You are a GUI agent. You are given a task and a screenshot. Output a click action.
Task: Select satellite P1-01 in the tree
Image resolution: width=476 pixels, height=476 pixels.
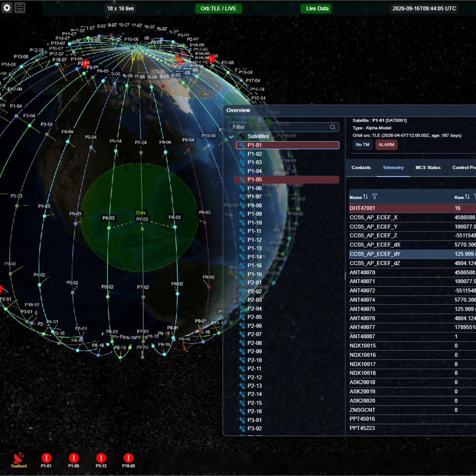tap(288, 145)
